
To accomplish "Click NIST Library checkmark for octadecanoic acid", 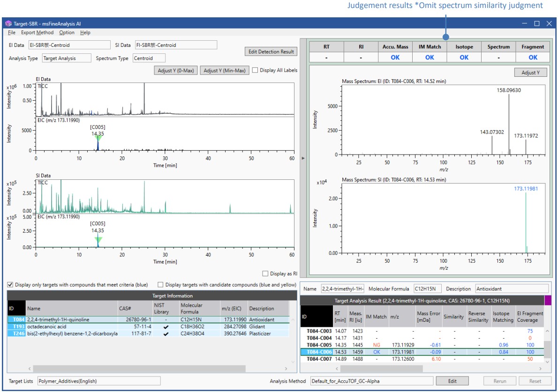I will [x=166, y=326].
